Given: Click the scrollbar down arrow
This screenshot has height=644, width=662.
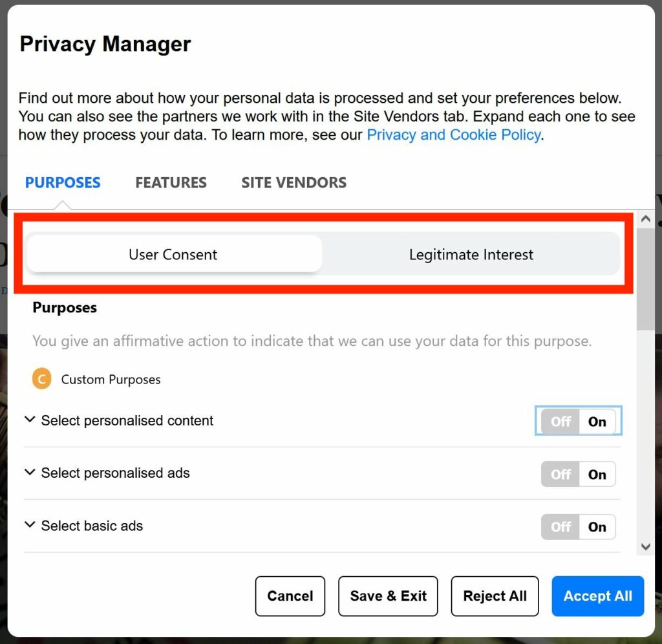Looking at the screenshot, I should click(x=645, y=546).
